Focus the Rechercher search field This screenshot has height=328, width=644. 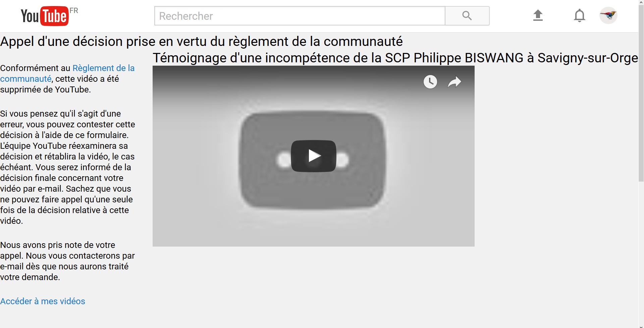(x=300, y=16)
